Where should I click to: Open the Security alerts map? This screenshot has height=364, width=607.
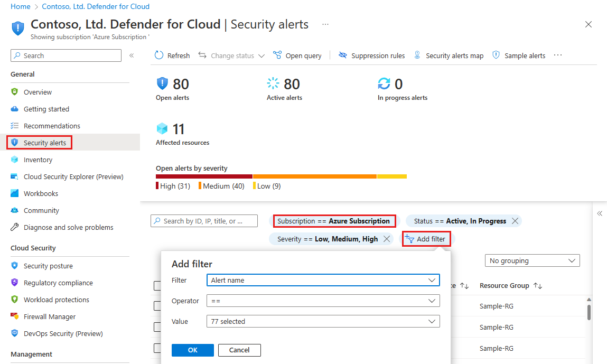[x=449, y=55]
